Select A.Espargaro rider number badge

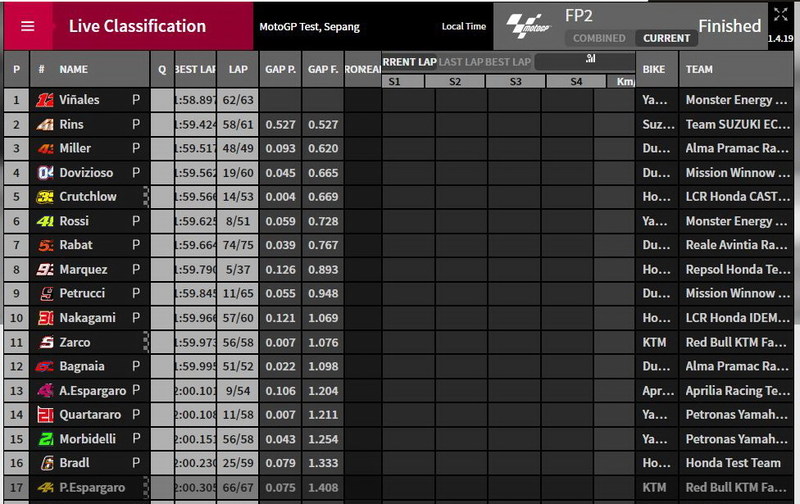tap(45, 391)
